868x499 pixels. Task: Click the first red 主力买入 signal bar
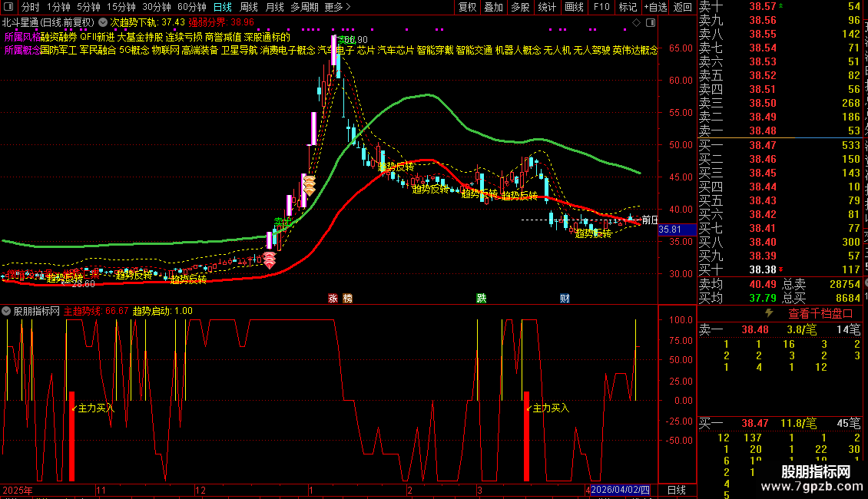[x=72, y=437]
